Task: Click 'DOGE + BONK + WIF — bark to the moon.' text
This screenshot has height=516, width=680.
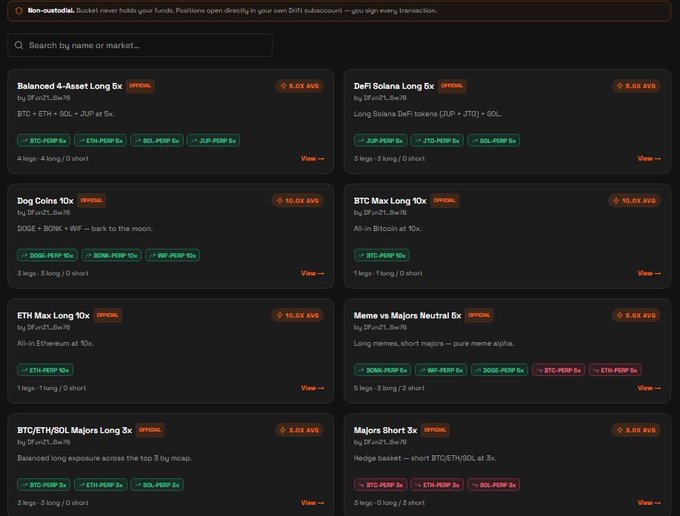Action: [85, 229]
